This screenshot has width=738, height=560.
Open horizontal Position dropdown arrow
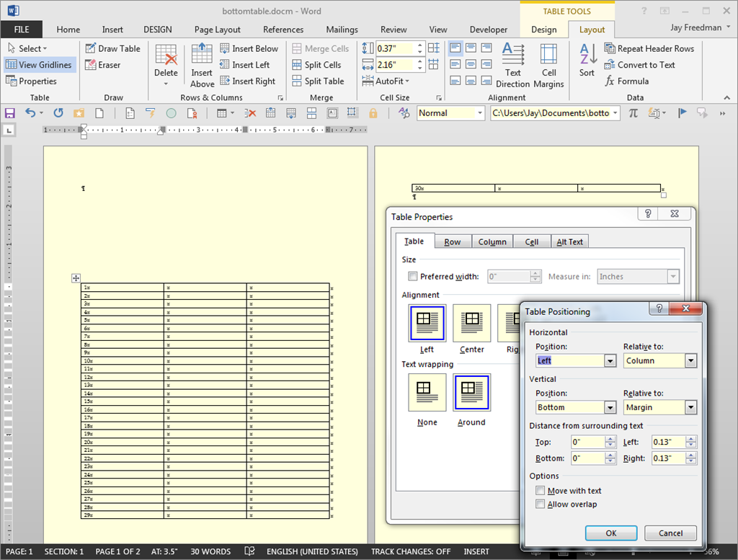point(610,361)
